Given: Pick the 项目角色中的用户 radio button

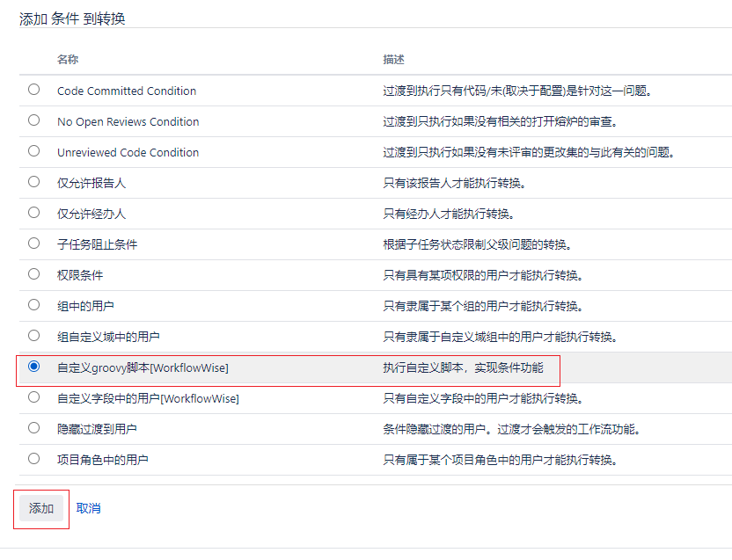Looking at the screenshot, I should tap(33, 459).
